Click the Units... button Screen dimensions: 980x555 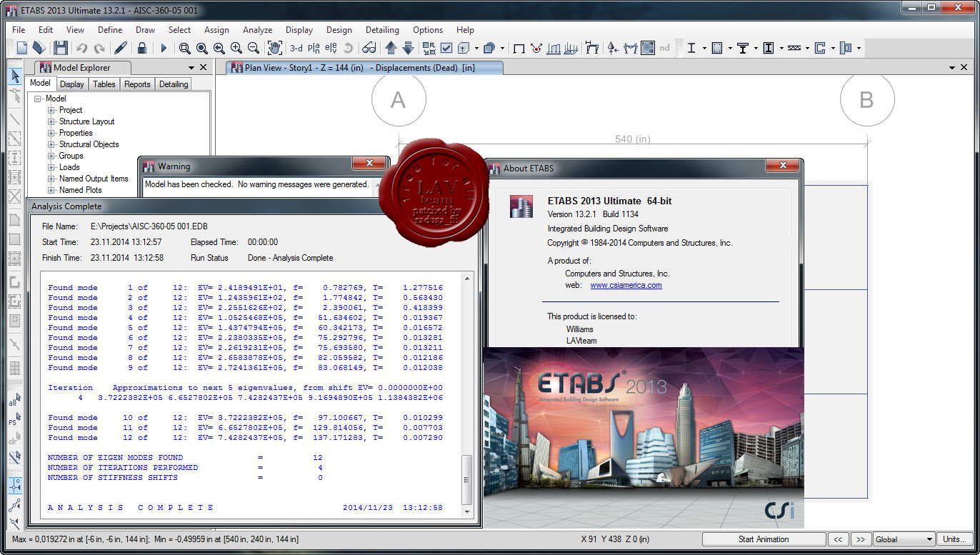[955, 539]
